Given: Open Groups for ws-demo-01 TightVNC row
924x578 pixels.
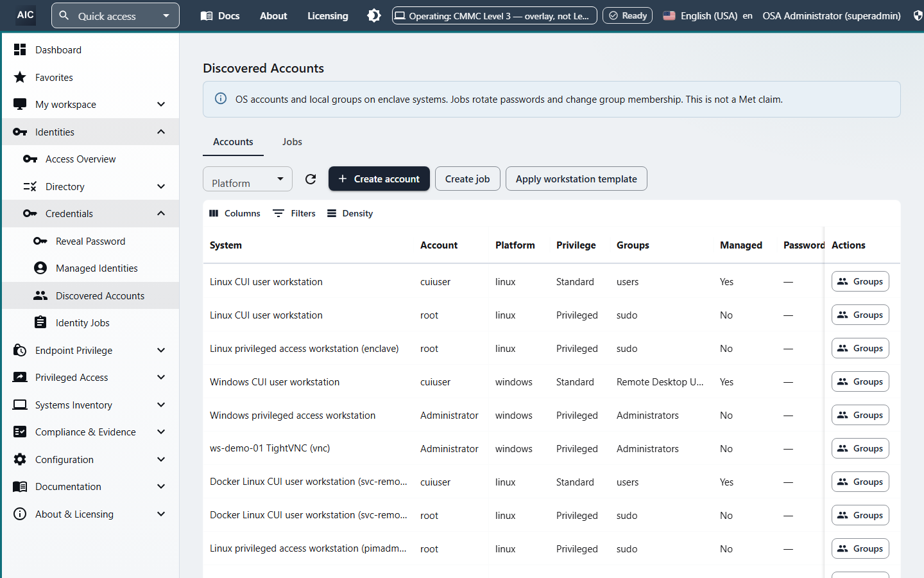Looking at the screenshot, I should click(x=860, y=448).
